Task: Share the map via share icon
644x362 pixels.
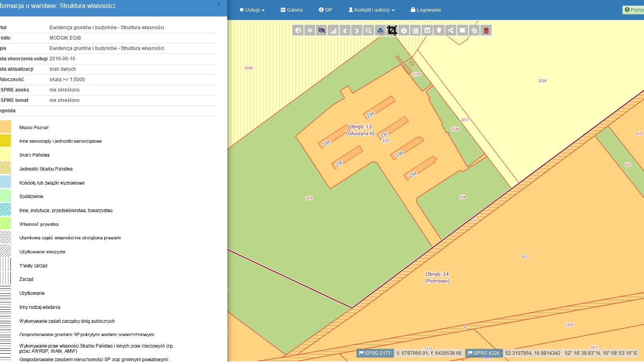Action: point(451,30)
